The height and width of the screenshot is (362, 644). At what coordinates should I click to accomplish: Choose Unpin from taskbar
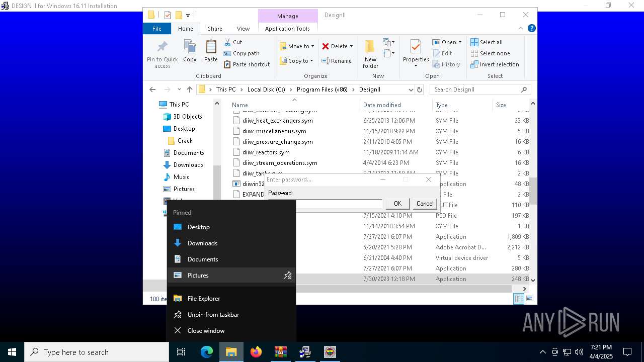[231, 315]
